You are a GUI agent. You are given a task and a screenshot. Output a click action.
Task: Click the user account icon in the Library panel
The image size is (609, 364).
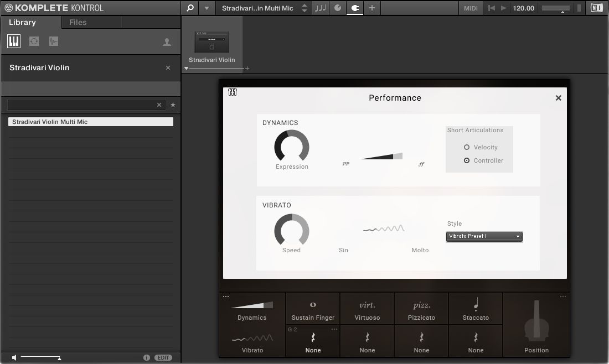click(167, 41)
